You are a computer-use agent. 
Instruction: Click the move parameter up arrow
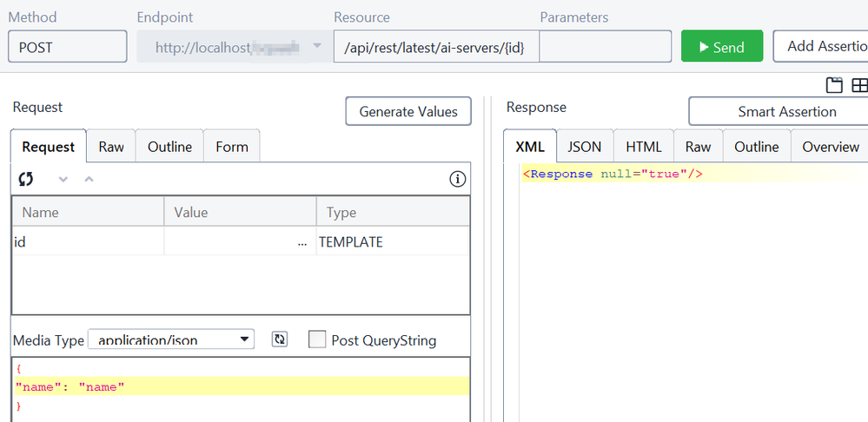tap(88, 179)
